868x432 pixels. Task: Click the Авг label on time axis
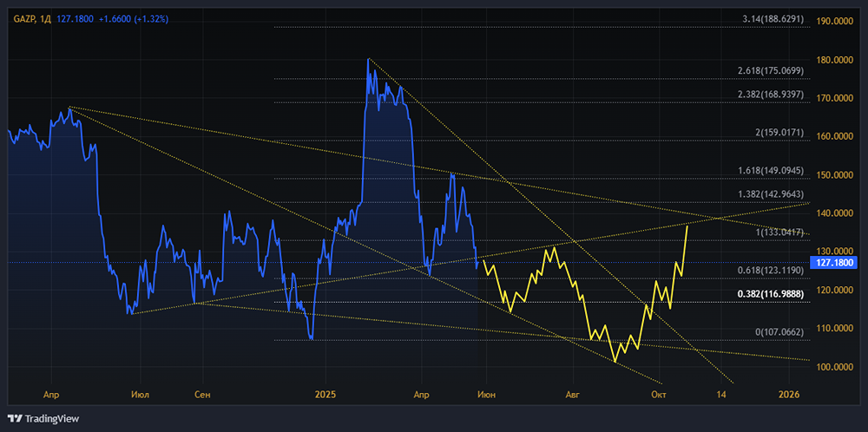click(x=572, y=395)
